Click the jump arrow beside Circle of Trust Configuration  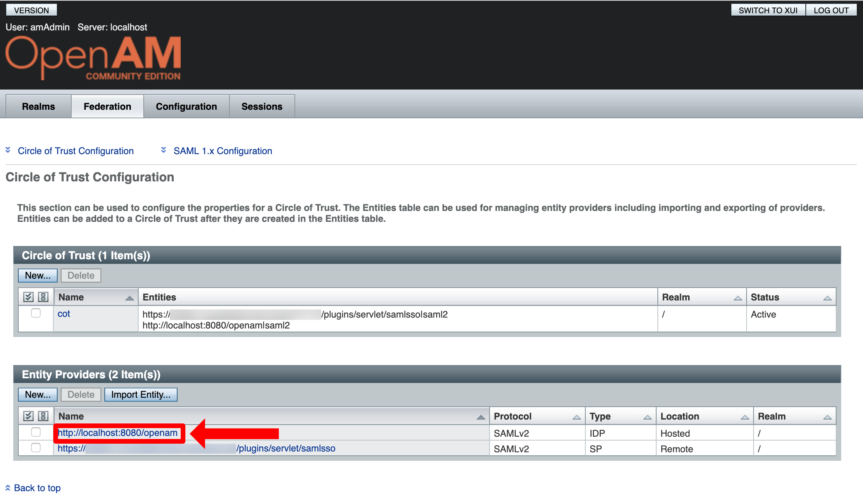8,150
